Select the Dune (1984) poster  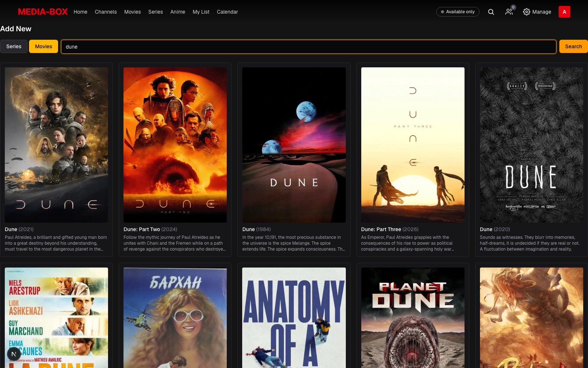pyautogui.click(x=294, y=145)
